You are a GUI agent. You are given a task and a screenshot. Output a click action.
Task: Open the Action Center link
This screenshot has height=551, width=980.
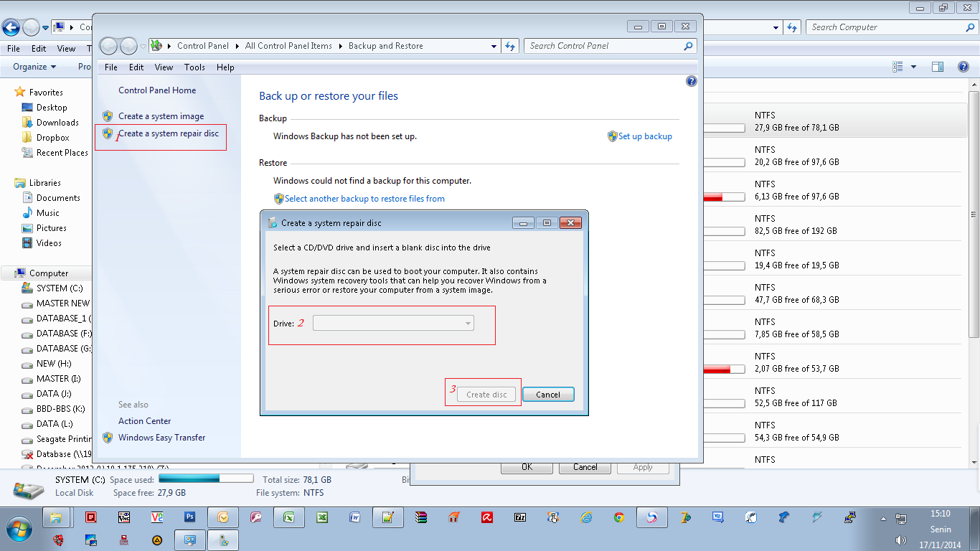[144, 421]
